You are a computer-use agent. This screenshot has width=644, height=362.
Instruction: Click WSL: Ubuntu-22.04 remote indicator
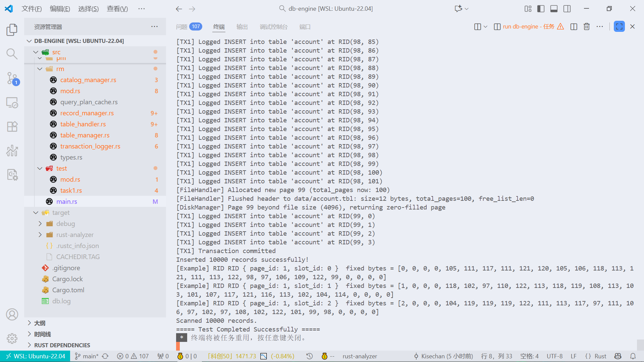click(35, 356)
